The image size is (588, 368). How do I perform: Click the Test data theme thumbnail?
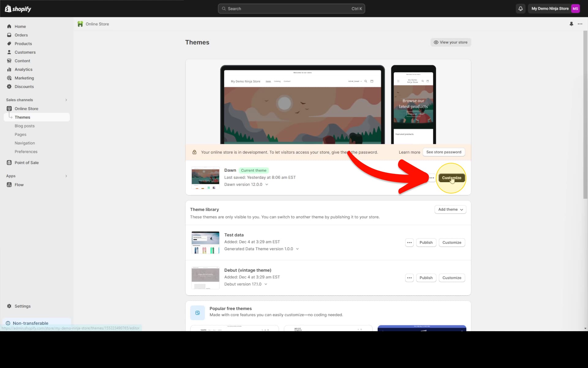pos(205,243)
